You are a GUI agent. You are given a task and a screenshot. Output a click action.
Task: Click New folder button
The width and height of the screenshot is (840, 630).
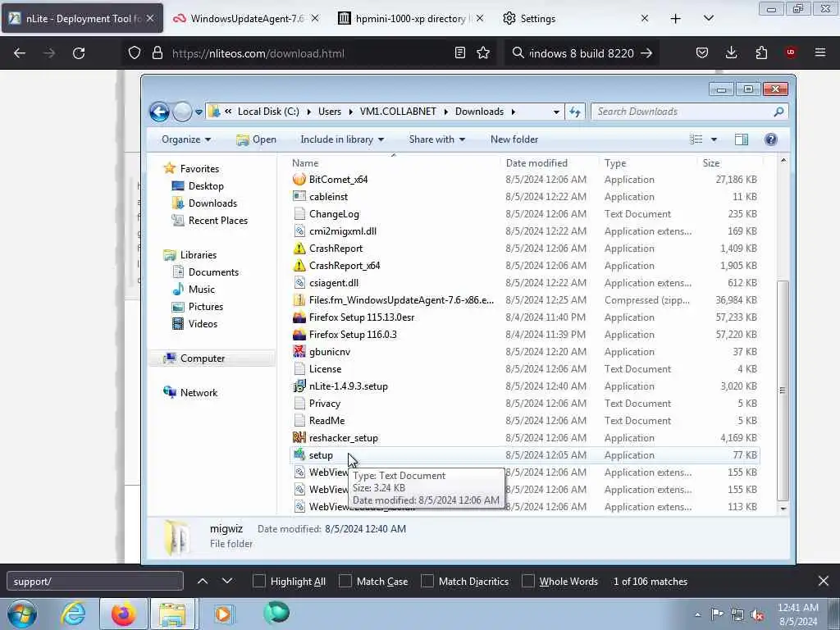(514, 139)
